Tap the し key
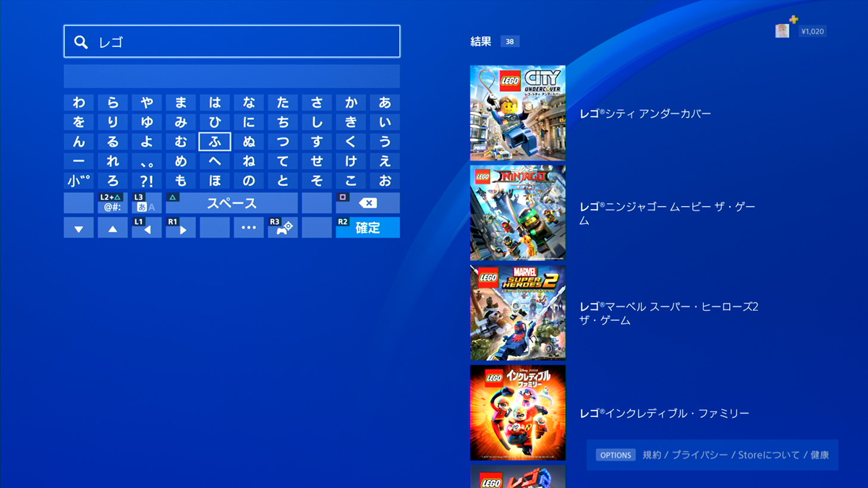 coord(317,122)
